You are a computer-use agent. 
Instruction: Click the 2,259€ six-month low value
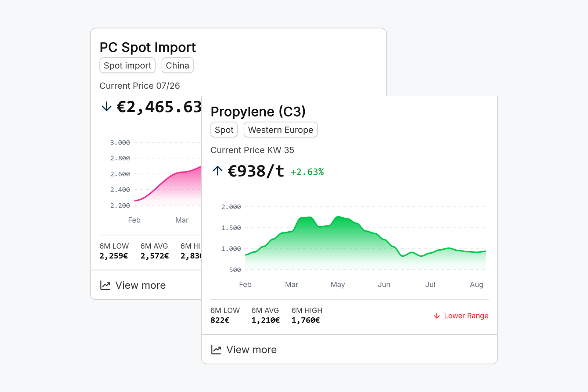(114, 256)
